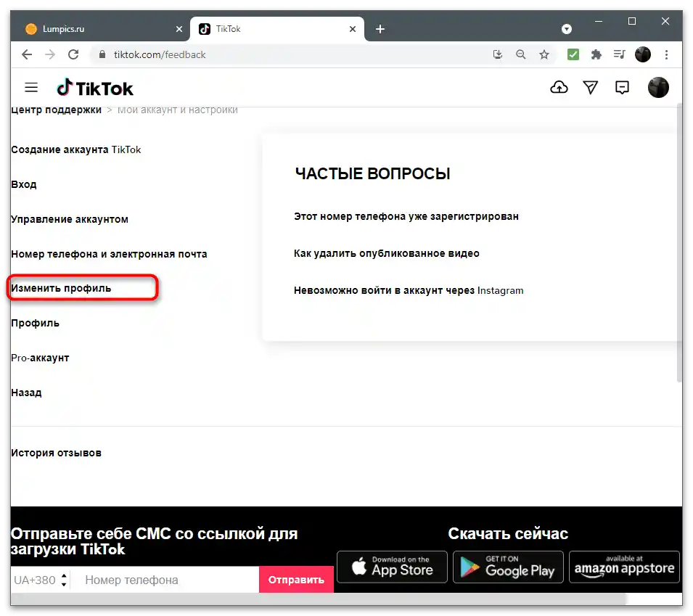Screen dimensions: 693x616
Task: Go back with the browser back arrow
Action: (27, 54)
